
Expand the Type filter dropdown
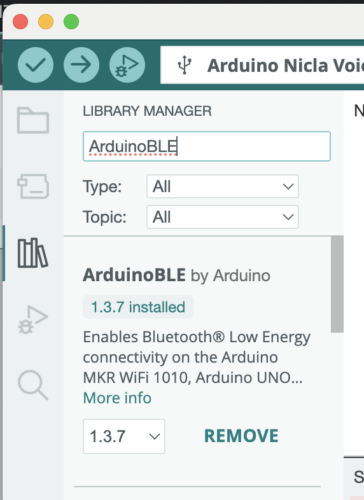[x=223, y=186]
